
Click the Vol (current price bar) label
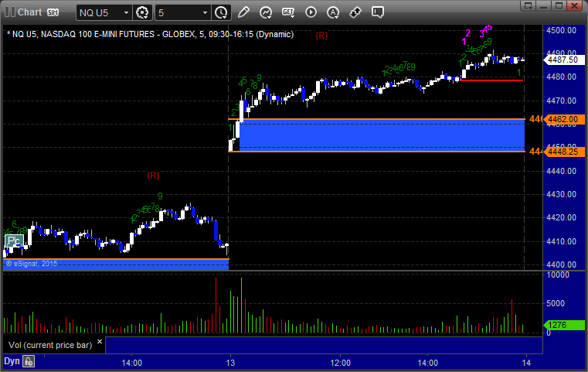click(x=50, y=345)
